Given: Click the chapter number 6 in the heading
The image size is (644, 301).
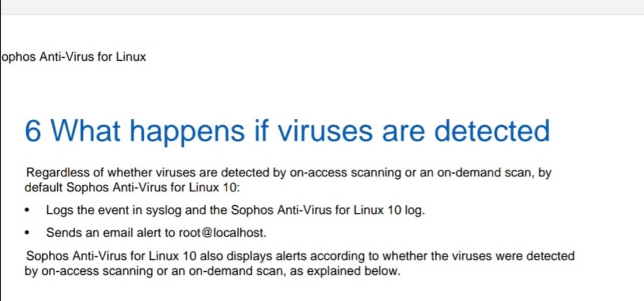Looking at the screenshot, I should (33, 131).
